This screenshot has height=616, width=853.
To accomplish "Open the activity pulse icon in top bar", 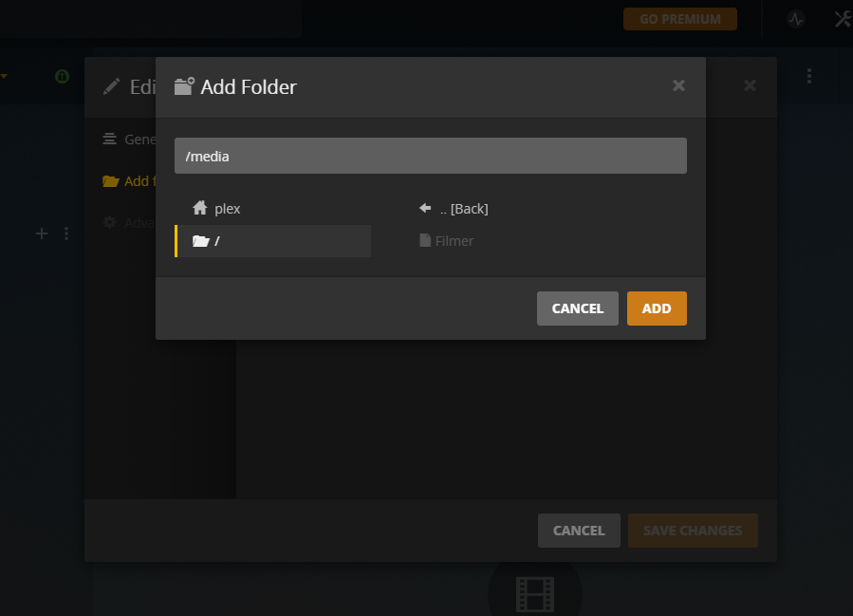I will 796,19.
